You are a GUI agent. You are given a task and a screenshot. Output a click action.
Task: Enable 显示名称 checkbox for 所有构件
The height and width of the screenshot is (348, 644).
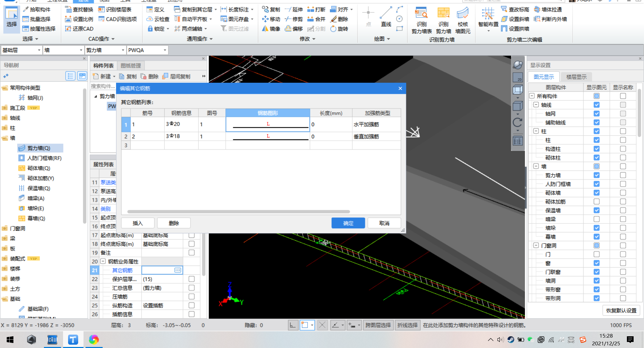[623, 96]
